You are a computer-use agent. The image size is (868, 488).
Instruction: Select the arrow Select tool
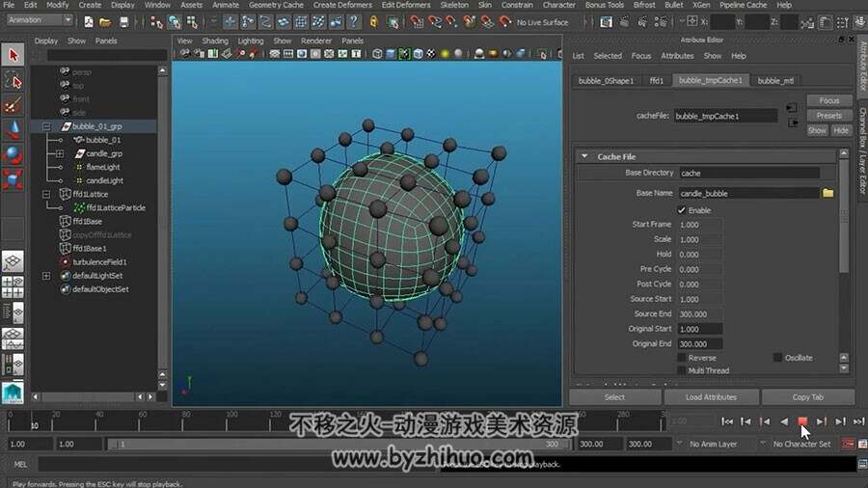[x=13, y=54]
